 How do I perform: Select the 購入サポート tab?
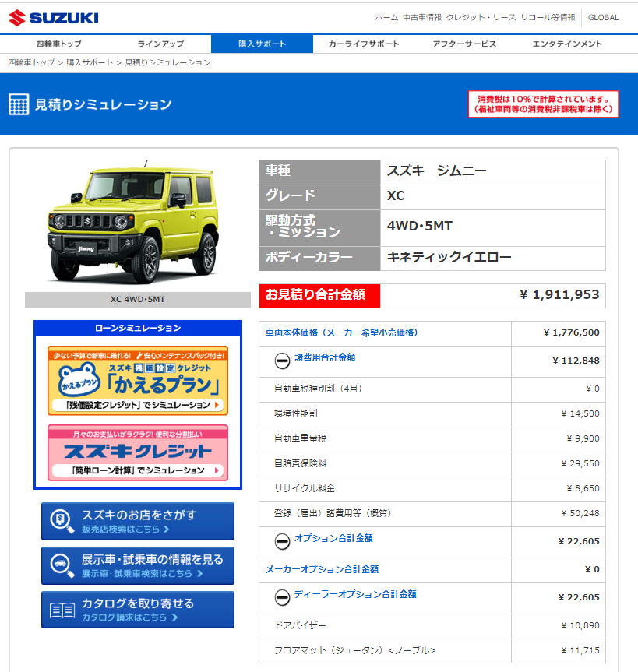(262, 44)
